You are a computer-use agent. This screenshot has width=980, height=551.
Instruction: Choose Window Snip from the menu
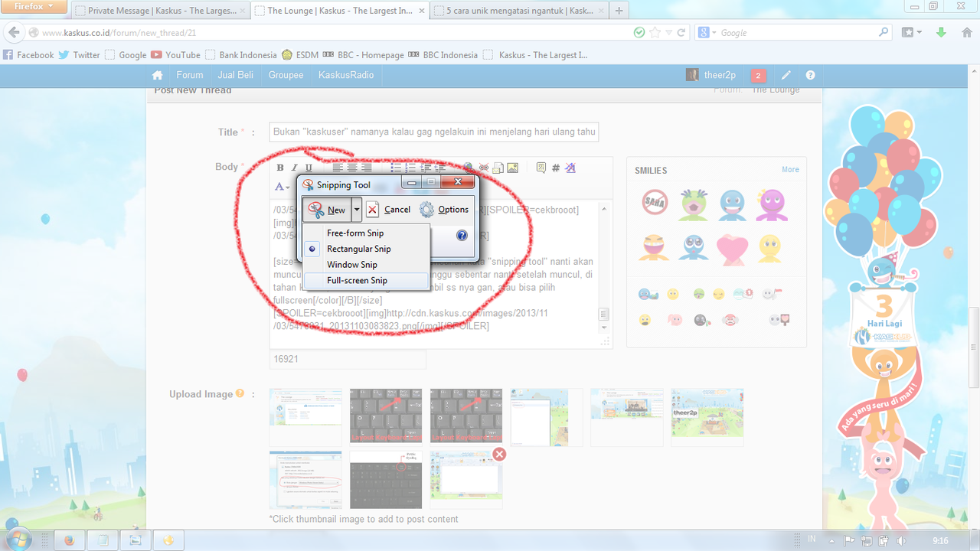tap(366, 265)
